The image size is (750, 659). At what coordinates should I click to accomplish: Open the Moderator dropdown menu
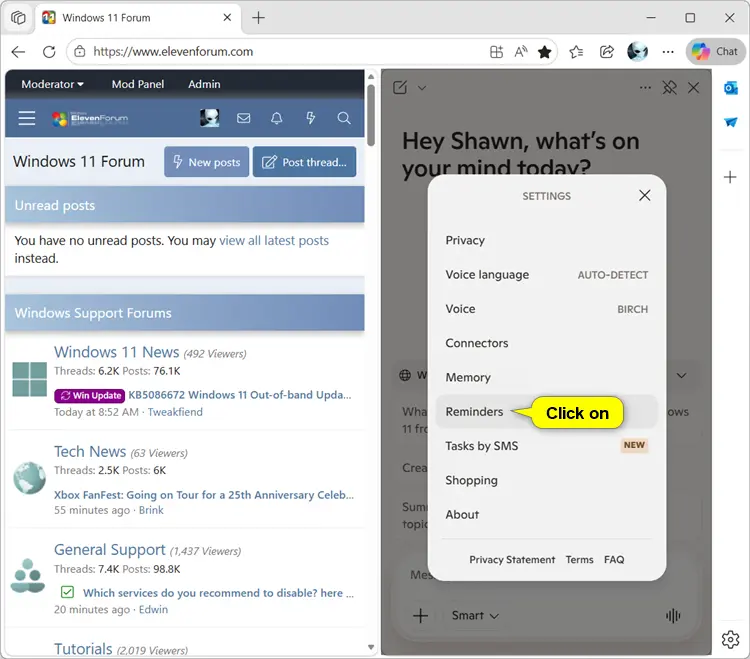[52, 84]
